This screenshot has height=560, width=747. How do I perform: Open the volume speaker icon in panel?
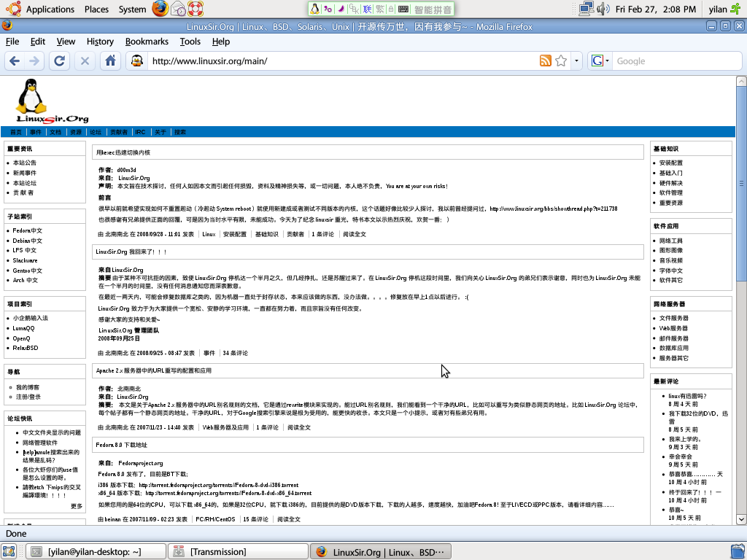pos(603,9)
